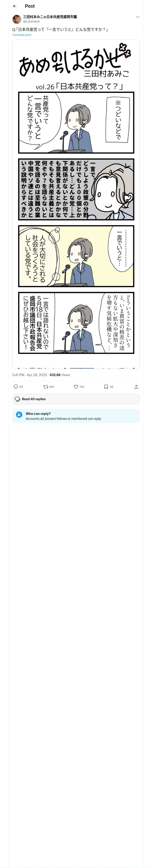This screenshot has height=868, width=152.
Task: Click the first comic panel with microphone
Action: (76, 123)
